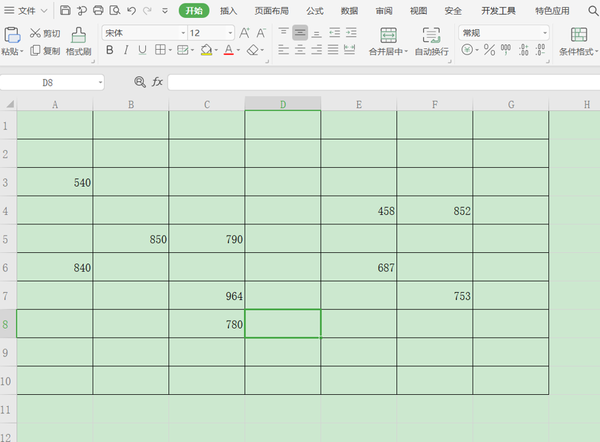The image size is (600, 442).
Task: Expand the borders dropdown arrow
Action: point(170,50)
